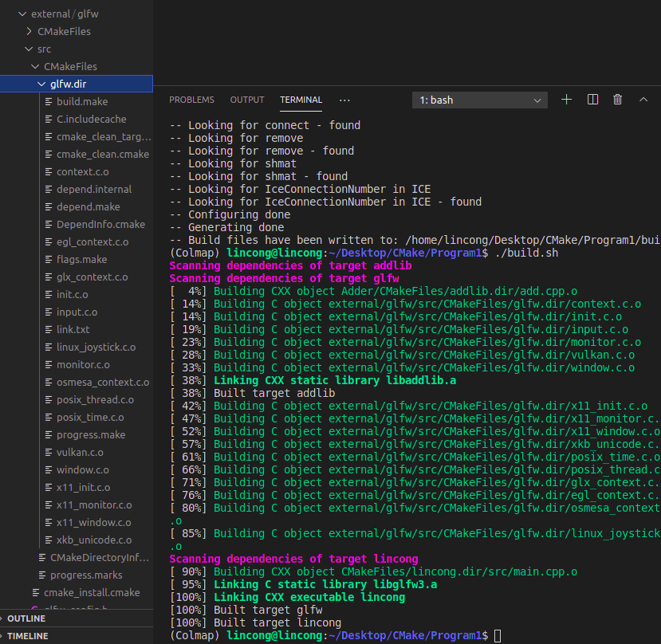This screenshot has width=661, height=644.
Task: Click the file icon beside link.txt
Action: coord(49,330)
